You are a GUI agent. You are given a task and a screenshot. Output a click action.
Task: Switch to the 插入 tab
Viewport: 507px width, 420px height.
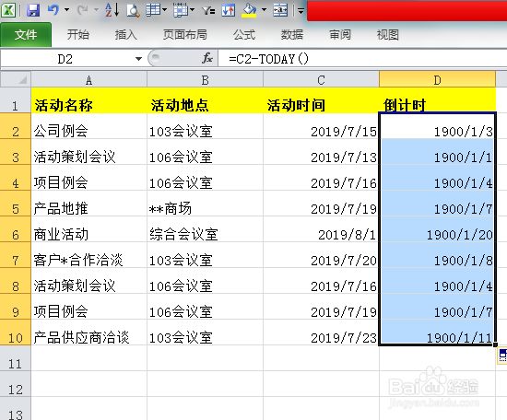pyautogui.click(x=126, y=35)
